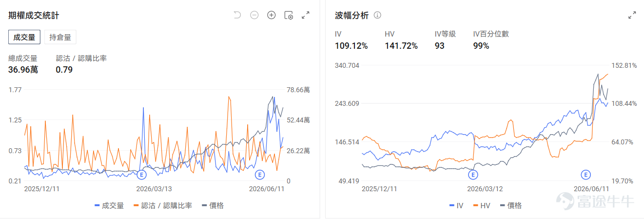Click earnings marker near 2026/06/11 in volatility chart
Viewport: 644px width, 219px height.
[x=585, y=174]
